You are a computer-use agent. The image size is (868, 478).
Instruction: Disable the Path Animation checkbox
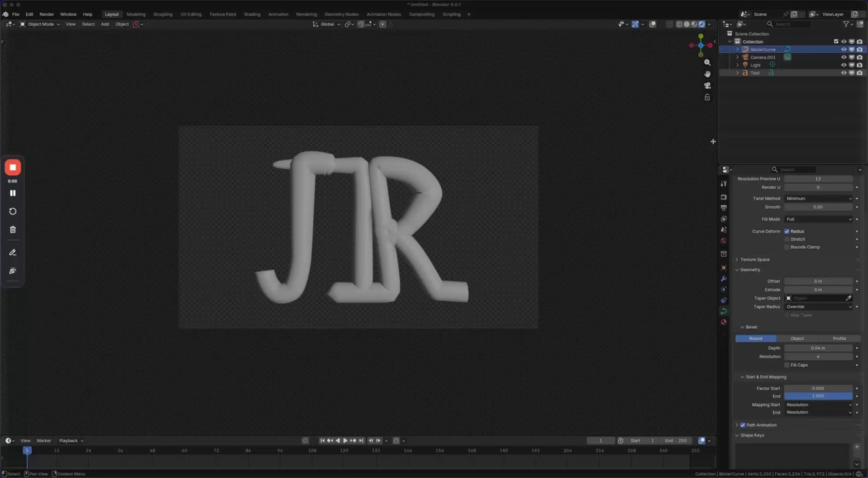click(x=743, y=425)
